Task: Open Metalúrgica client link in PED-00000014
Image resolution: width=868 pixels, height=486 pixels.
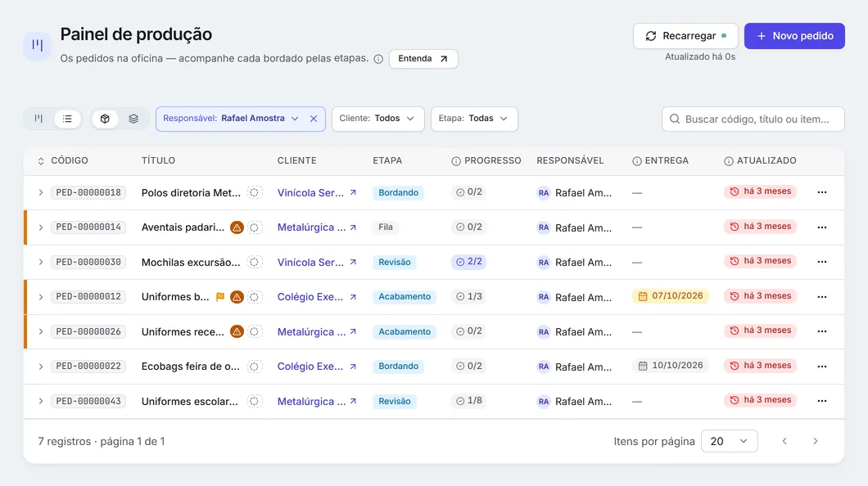Action: pyautogui.click(x=317, y=227)
